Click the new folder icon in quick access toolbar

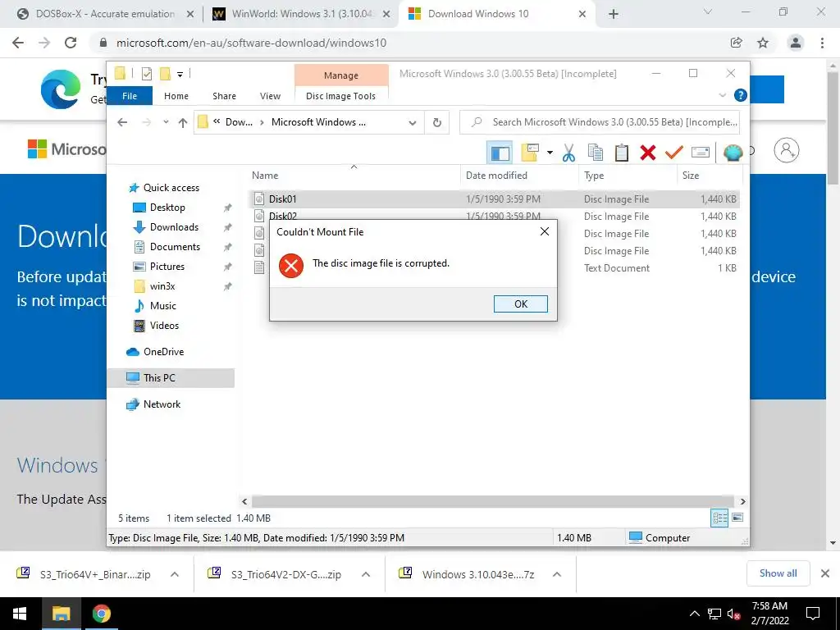(165, 74)
